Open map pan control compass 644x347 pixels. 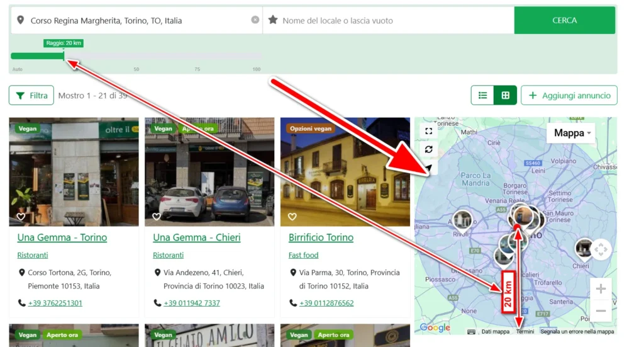601,249
